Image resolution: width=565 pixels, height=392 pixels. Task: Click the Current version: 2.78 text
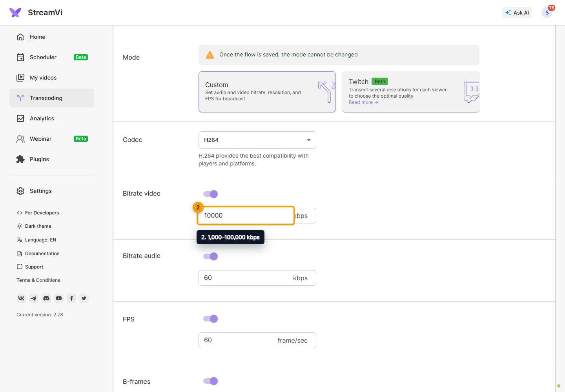[40, 315]
